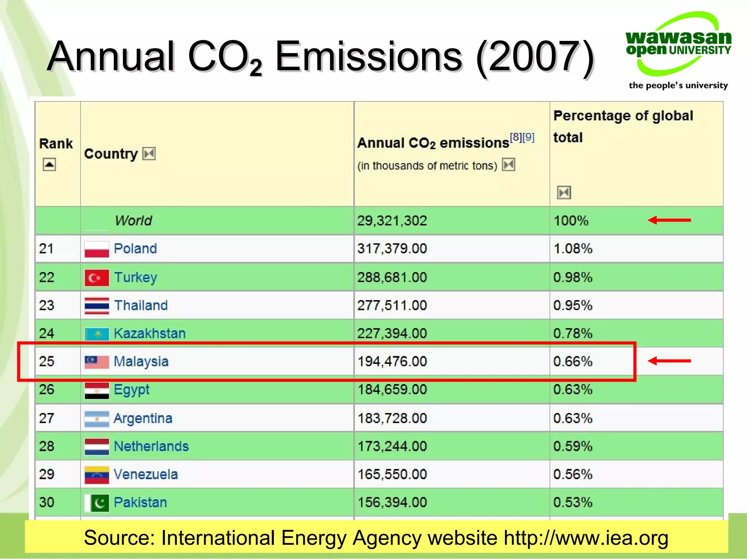Select Turkey's emissions value 288,681.00

pyautogui.click(x=392, y=277)
